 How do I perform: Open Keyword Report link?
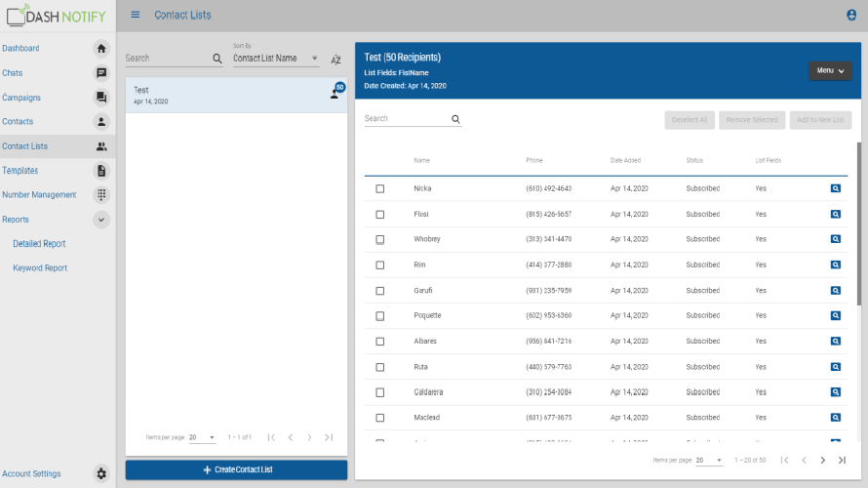click(x=40, y=268)
